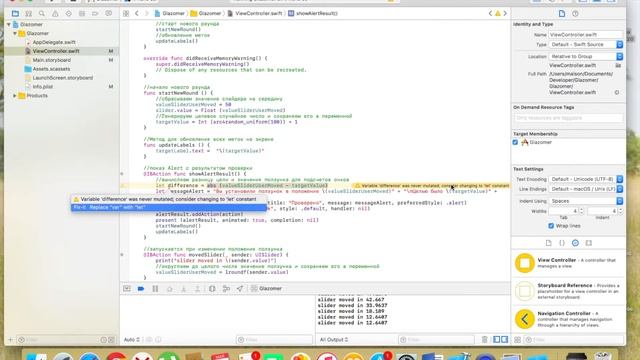Open showAlertResult() jump bar item
This screenshot has height=360, width=640.
pyautogui.click(x=313, y=13)
